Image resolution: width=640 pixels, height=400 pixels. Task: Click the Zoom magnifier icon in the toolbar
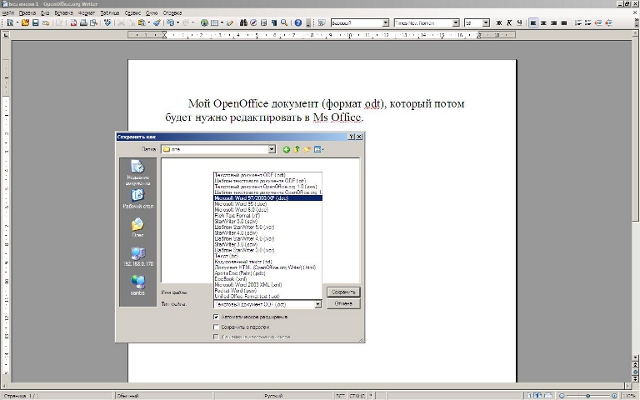pyautogui.click(x=284, y=23)
